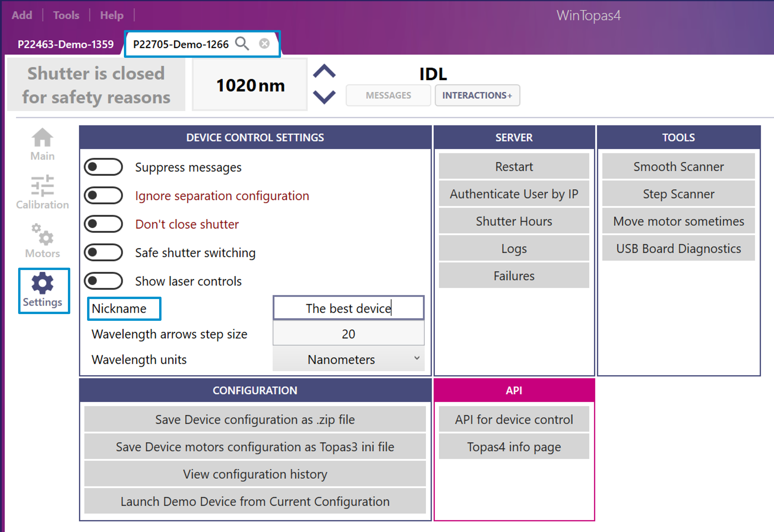Click the CONFIGURATION panel header

pos(255,390)
